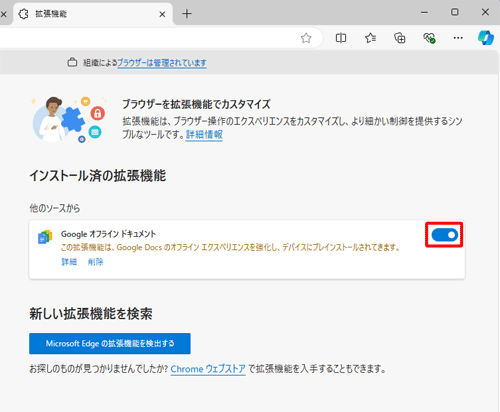
Task: Maximize the Edge window
Action: [x=455, y=12]
